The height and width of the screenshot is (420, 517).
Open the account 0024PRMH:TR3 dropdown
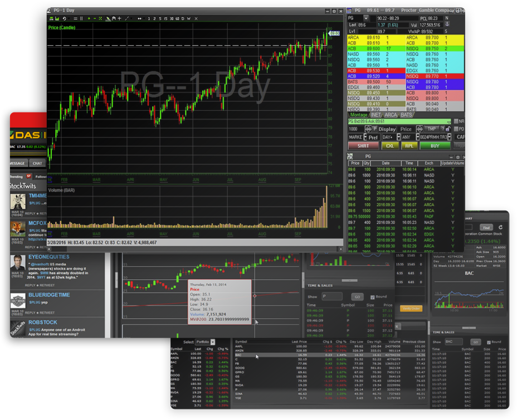click(449, 137)
